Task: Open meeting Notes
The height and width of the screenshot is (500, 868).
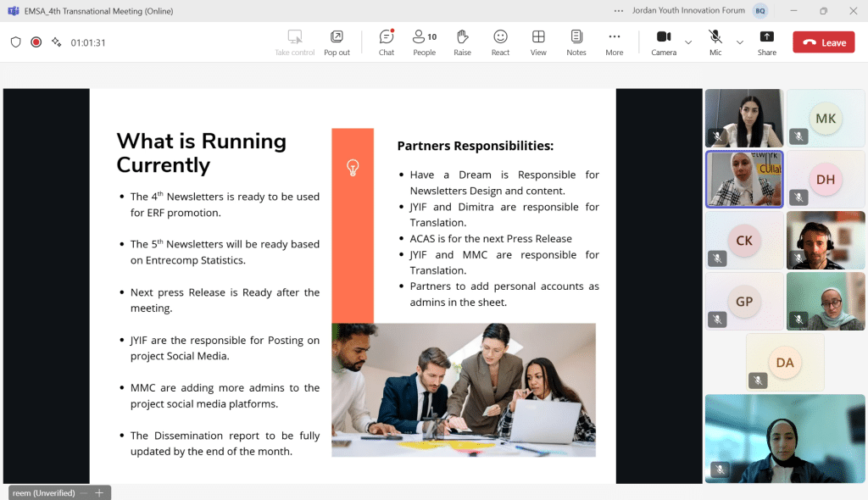Action: 576,42
